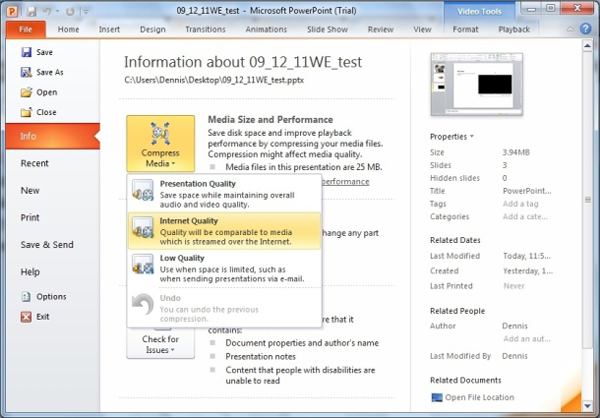The image size is (600, 418).
Task: Click the Save disk icon in sidebar
Action: (26, 52)
